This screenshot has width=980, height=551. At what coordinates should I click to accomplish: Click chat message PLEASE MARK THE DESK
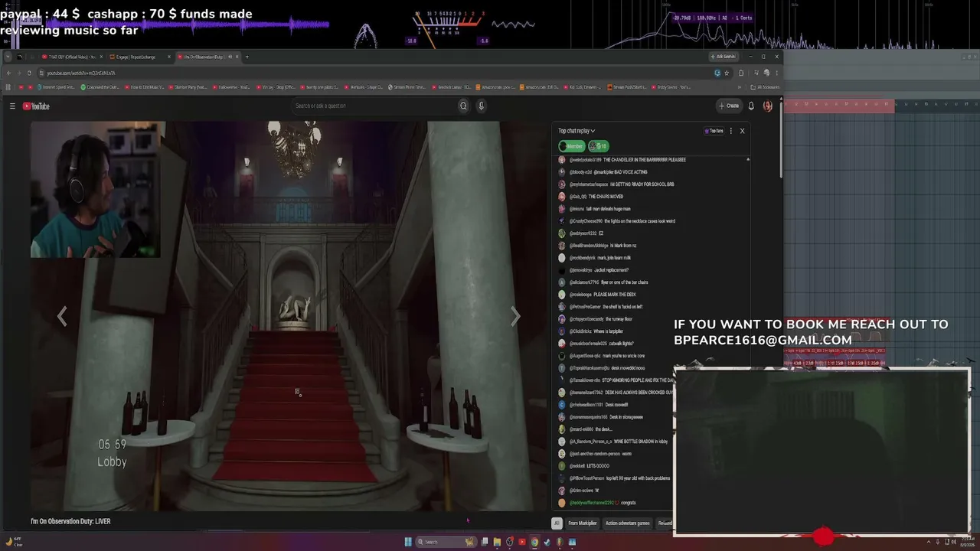(x=615, y=295)
